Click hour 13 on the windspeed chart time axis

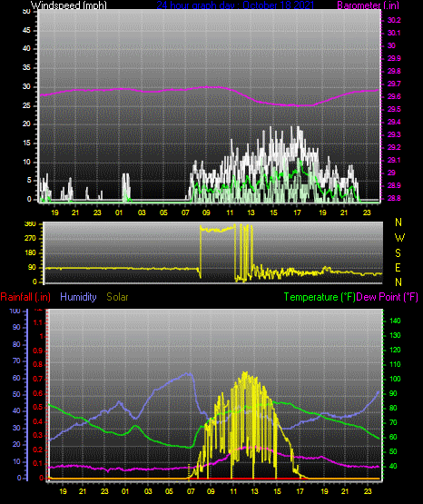click(251, 212)
